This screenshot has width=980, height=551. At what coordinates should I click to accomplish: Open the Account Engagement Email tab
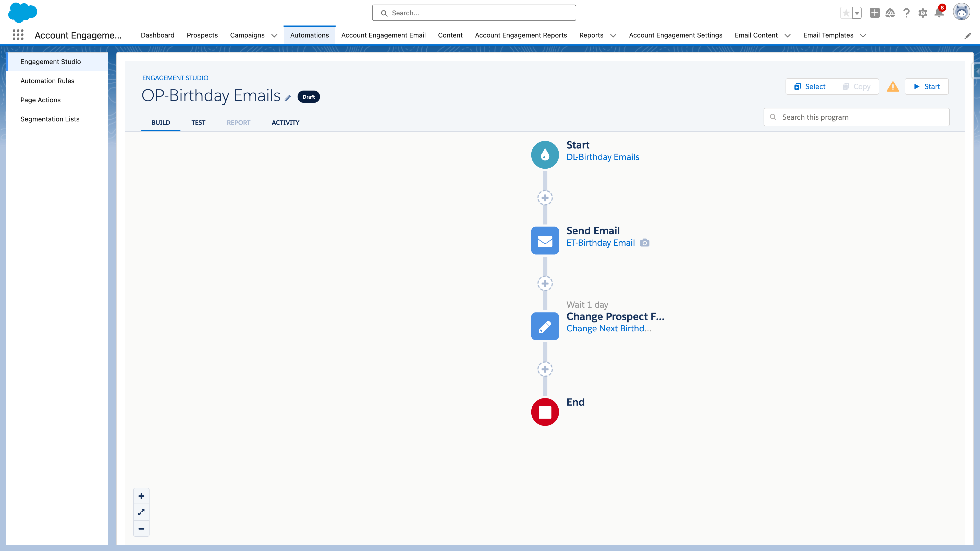coord(383,35)
